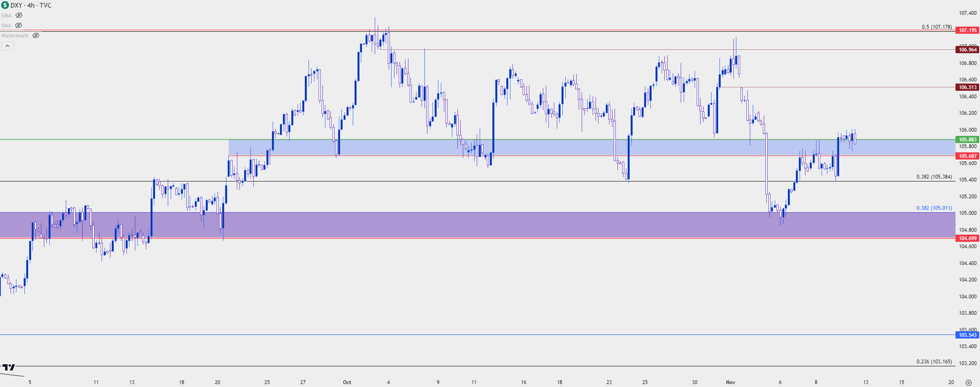Image resolution: width=980 pixels, height=387 pixels.
Task: Click the 25 date after Oct 23
Action: [645, 382]
